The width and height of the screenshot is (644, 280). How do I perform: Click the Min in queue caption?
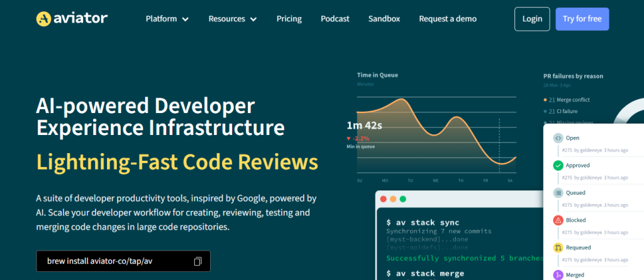coord(360,146)
